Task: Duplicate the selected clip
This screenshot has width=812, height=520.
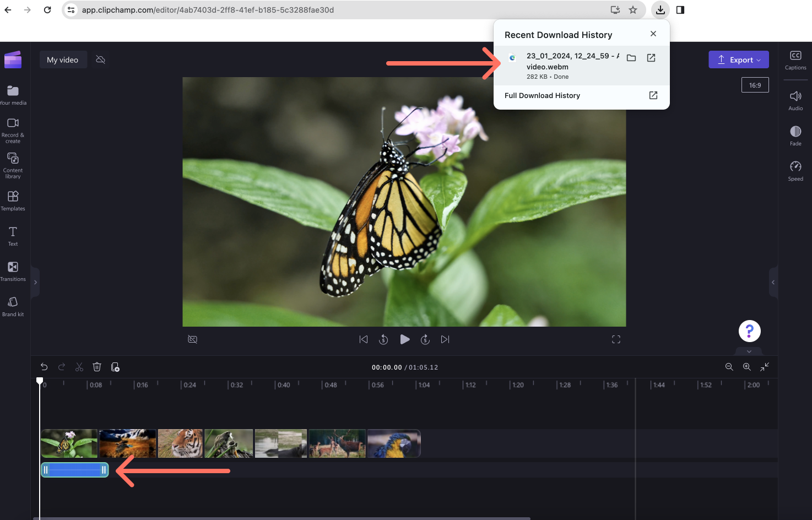Action: (115, 367)
